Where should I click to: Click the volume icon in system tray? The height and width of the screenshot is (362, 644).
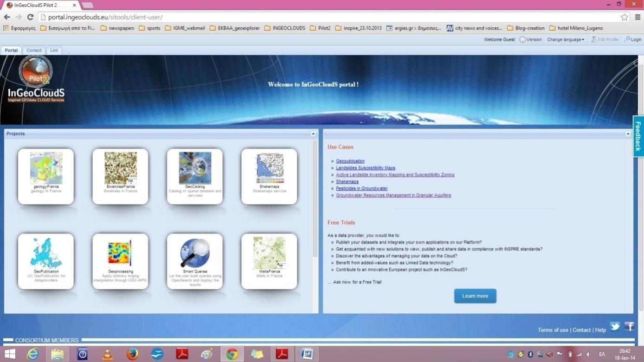(588, 355)
